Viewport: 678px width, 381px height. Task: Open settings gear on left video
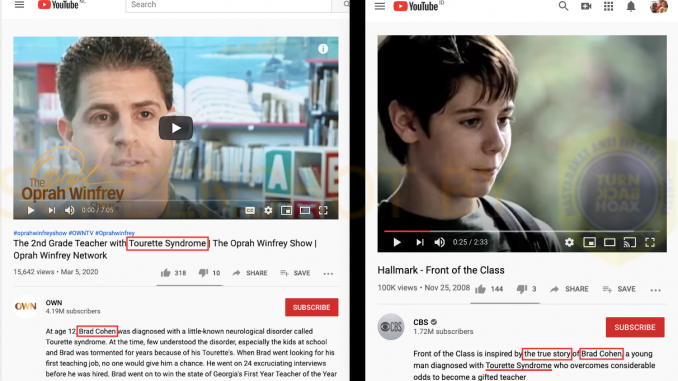point(268,211)
